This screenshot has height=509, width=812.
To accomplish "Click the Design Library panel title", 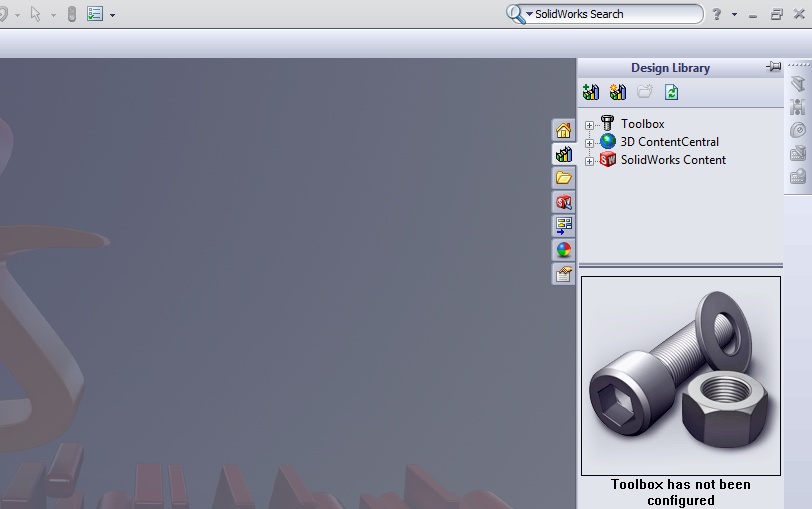I will click(x=670, y=68).
